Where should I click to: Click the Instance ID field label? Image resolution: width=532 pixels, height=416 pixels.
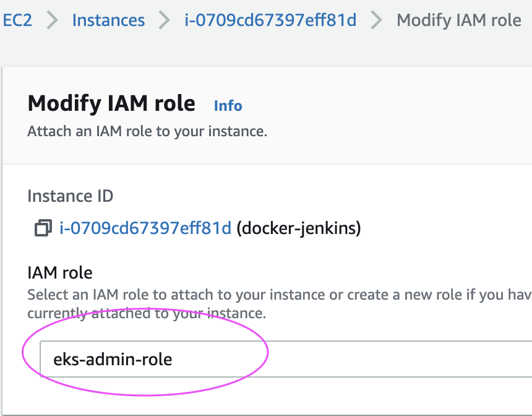pyautogui.click(x=71, y=197)
